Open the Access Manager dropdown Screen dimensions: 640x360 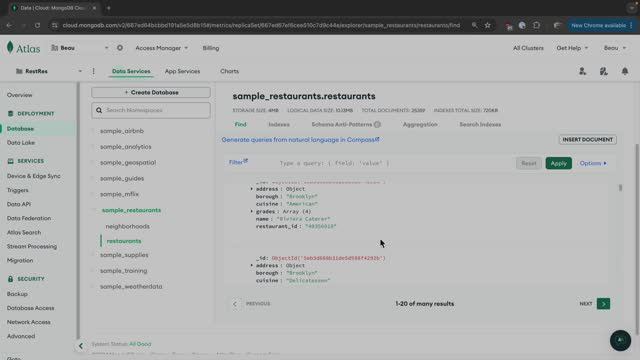162,48
